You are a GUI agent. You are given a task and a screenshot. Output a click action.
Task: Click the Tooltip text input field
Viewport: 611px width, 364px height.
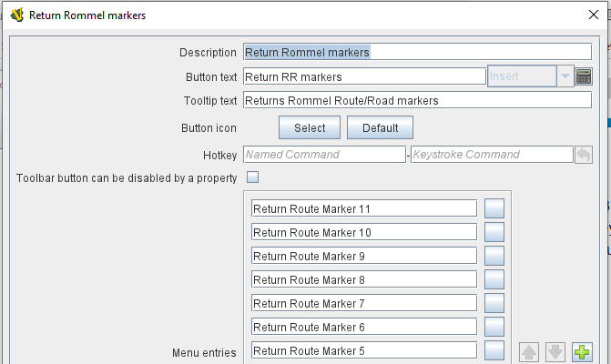point(417,100)
